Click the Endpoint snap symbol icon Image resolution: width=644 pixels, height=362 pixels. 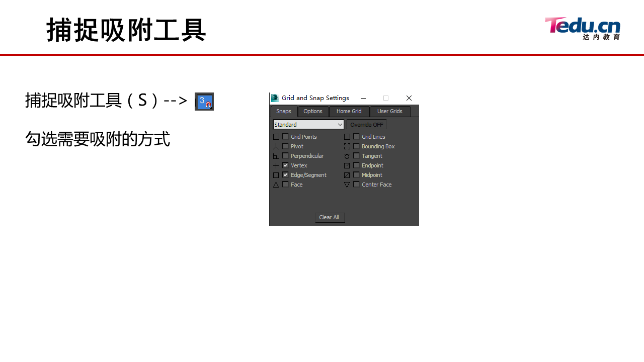(347, 165)
